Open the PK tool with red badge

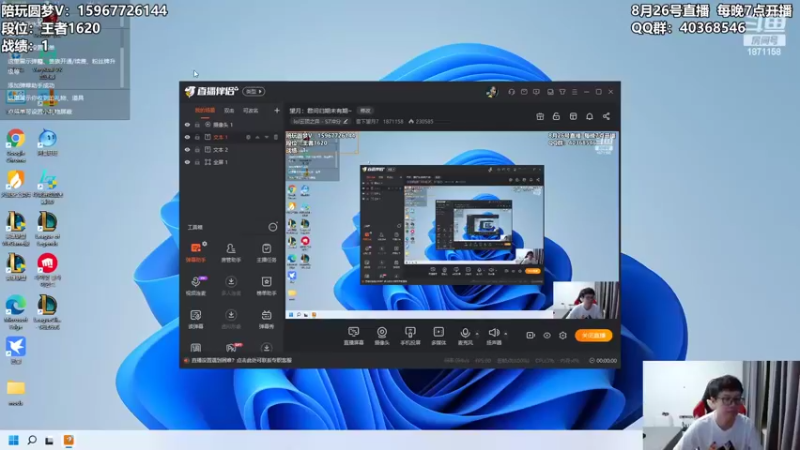(231, 348)
